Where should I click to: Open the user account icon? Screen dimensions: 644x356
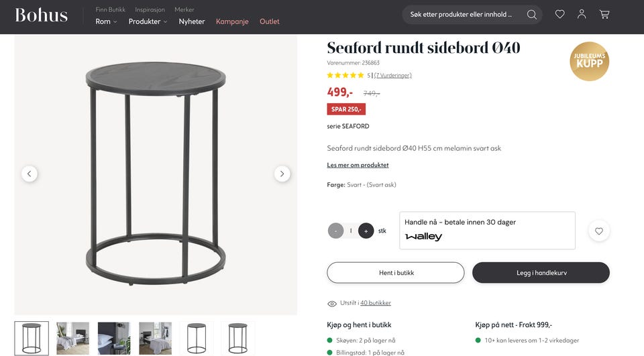[x=582, y=14]
